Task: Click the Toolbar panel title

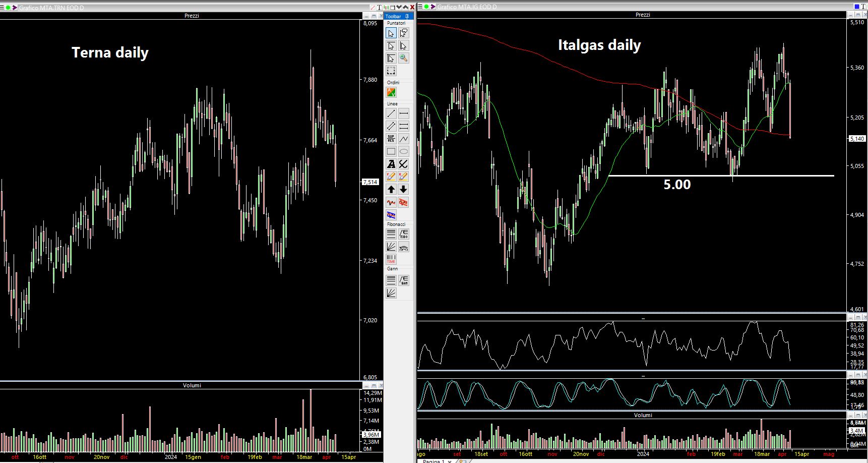Action: (x=394, y=17)
